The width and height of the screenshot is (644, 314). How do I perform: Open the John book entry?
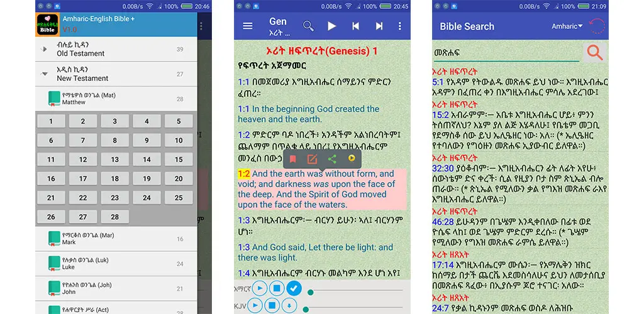(x=116, y=289)
